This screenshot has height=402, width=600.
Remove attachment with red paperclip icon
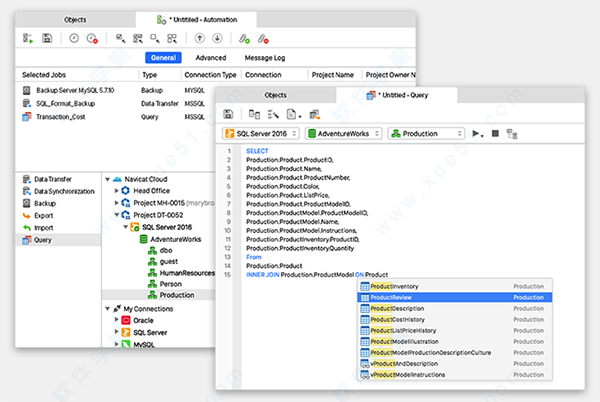tap(263, 39)
